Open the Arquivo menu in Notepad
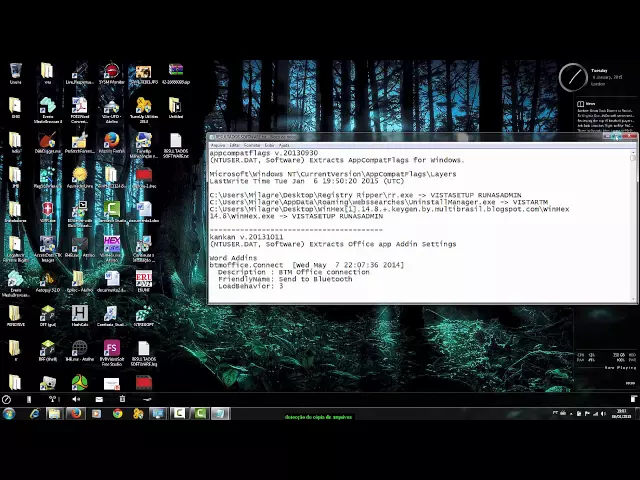Image resolution: width=640 pixels, height=480 pixels. pos(218,145)
